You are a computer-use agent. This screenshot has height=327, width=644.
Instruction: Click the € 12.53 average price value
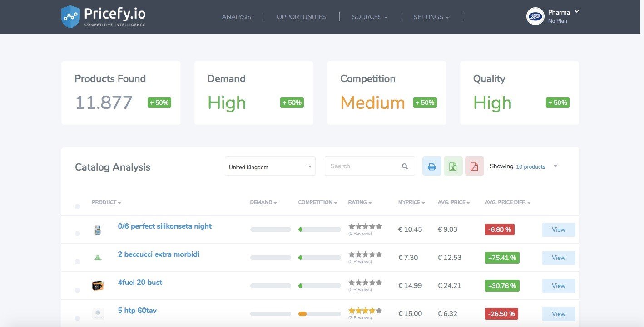point(449,258)
